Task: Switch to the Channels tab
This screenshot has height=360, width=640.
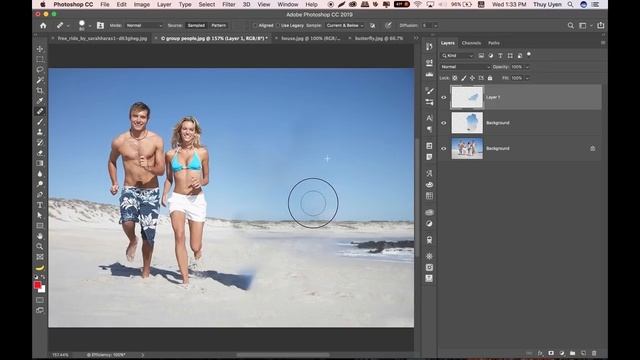Action: point(471,43)
